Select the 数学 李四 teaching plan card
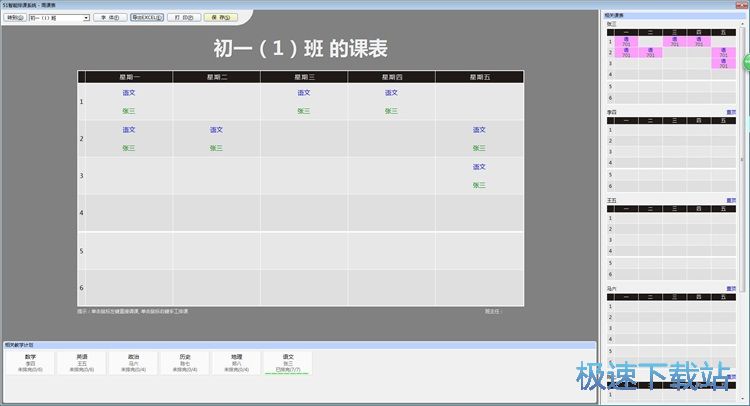Screen dimensions: 750x406 coord(30,363)
